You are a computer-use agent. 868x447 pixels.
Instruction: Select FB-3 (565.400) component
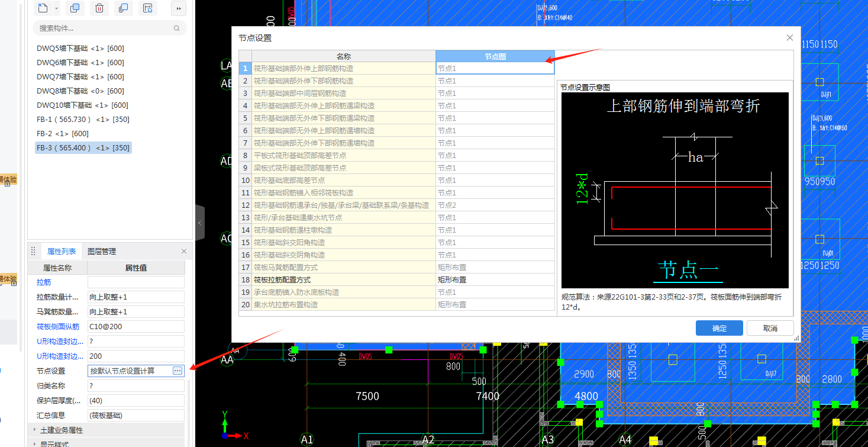point(83,148)
